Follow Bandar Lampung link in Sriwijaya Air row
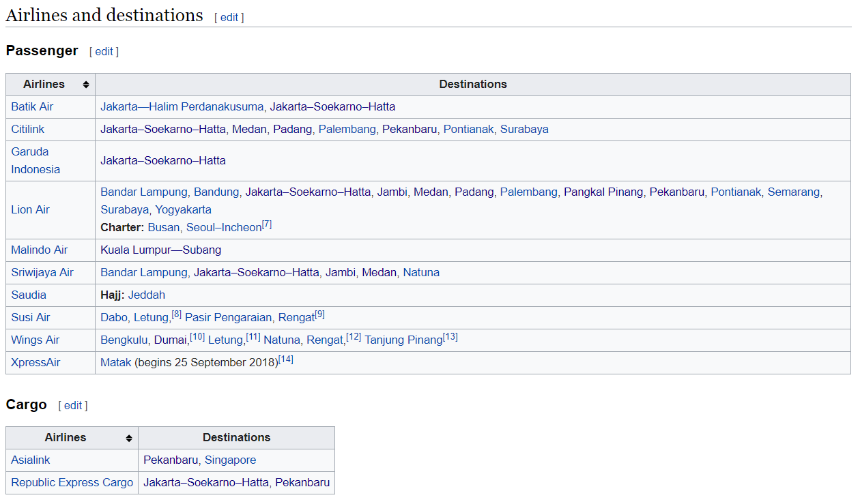Viewport: 860px width, 504px height. pyautogui.click(x=143, y=273)
